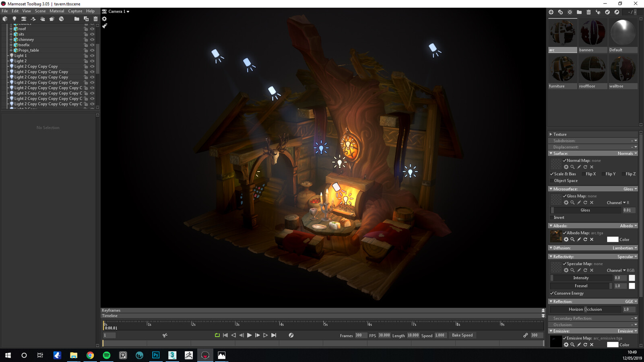The height and width of the screenshot is (362, 644).
Task: Click the scissors icon in timeline
Action: coord(165,335)
